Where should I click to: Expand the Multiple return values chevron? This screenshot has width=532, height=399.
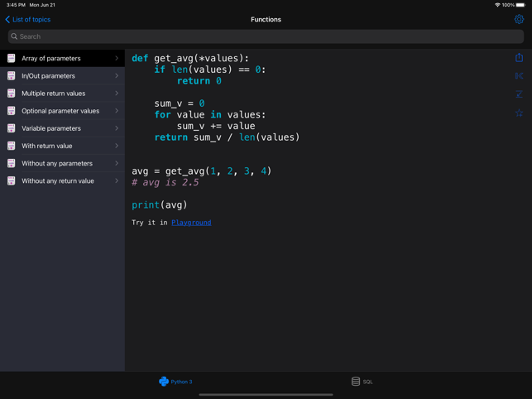click(x=117, y=94)
